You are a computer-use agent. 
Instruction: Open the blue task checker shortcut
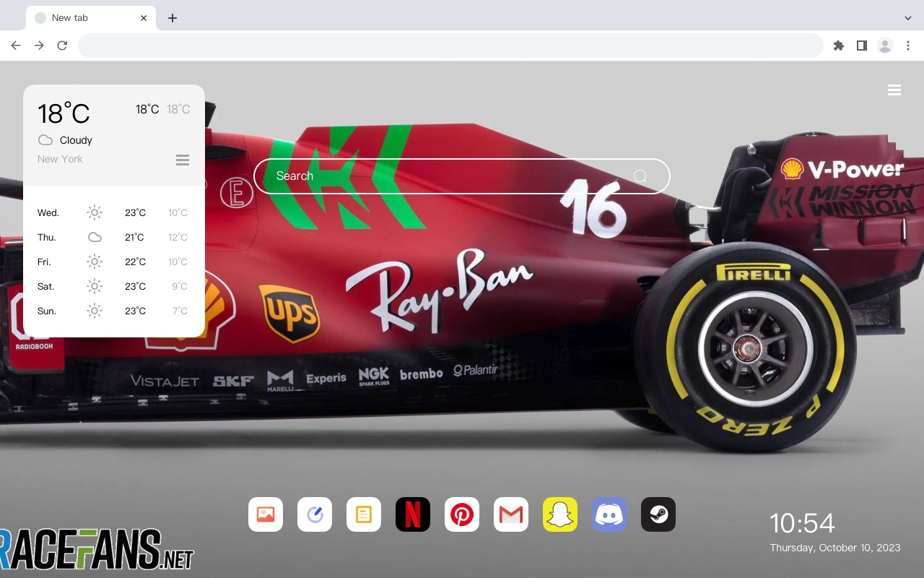click(x=315, y=514)
